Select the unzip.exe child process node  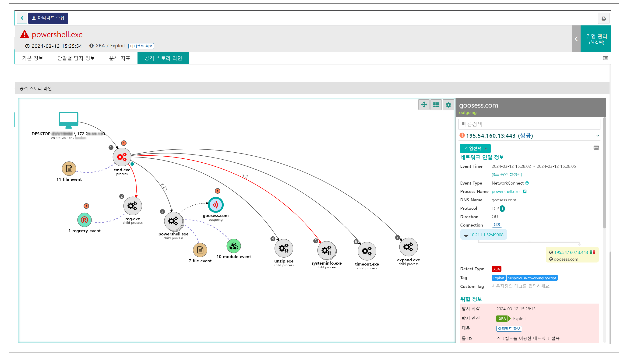[x=284, y=248]
